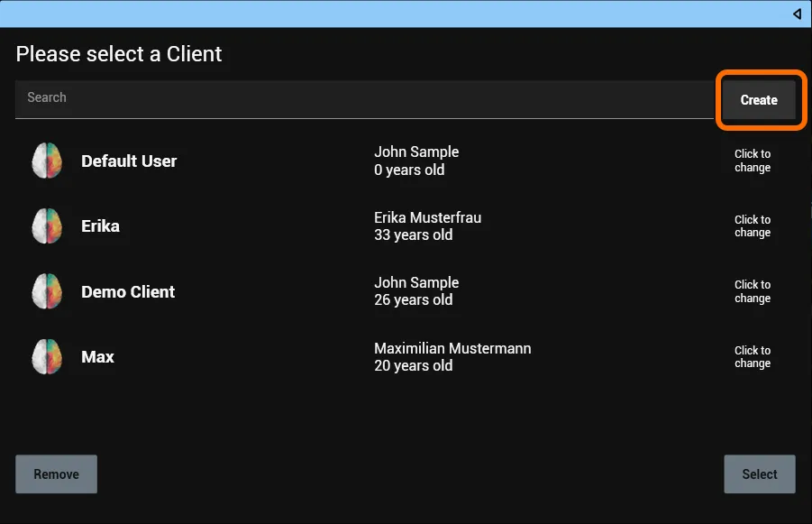The width and height of the screenshot is (812, 524).
Task: Click 'Click to change' for Max
Action: 753,356
